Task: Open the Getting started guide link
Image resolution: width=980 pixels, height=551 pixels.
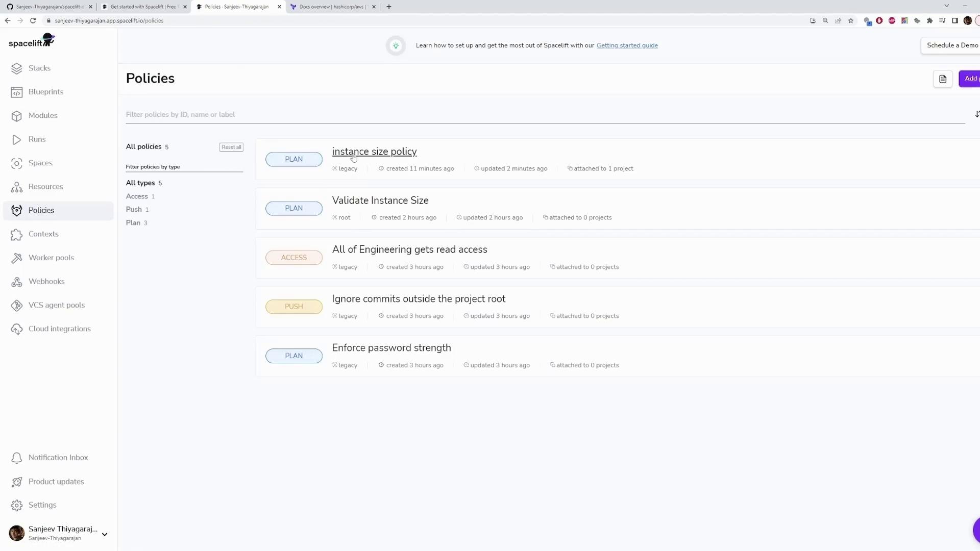Action: coord(627,45)
